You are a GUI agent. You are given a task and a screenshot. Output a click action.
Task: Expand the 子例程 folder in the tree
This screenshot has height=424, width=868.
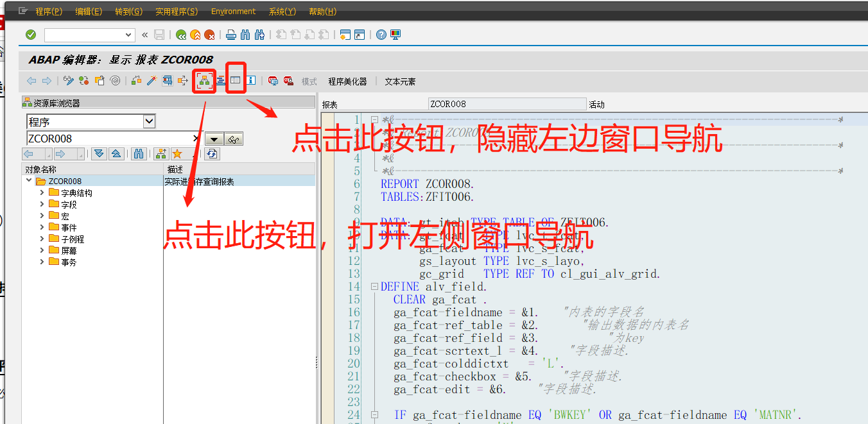pyautogui.click(x=42, y=238)
